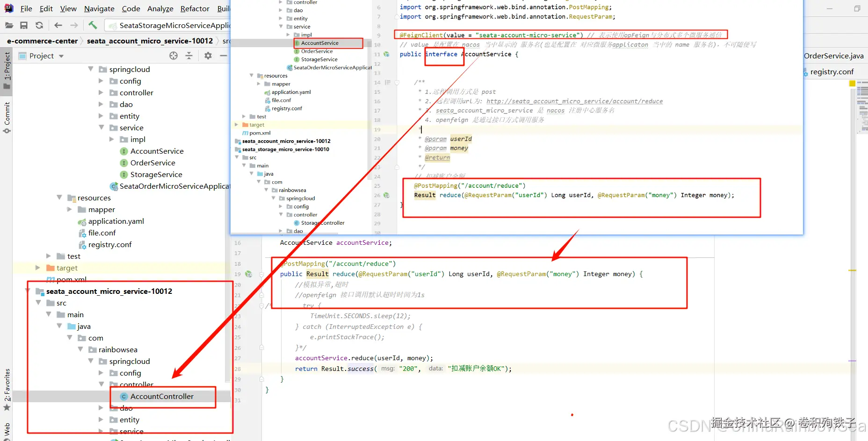Viewport: 868px width, 441px height.
Task: Click the Select Opened File crosshair icon
Action: (x=174, y=56)
